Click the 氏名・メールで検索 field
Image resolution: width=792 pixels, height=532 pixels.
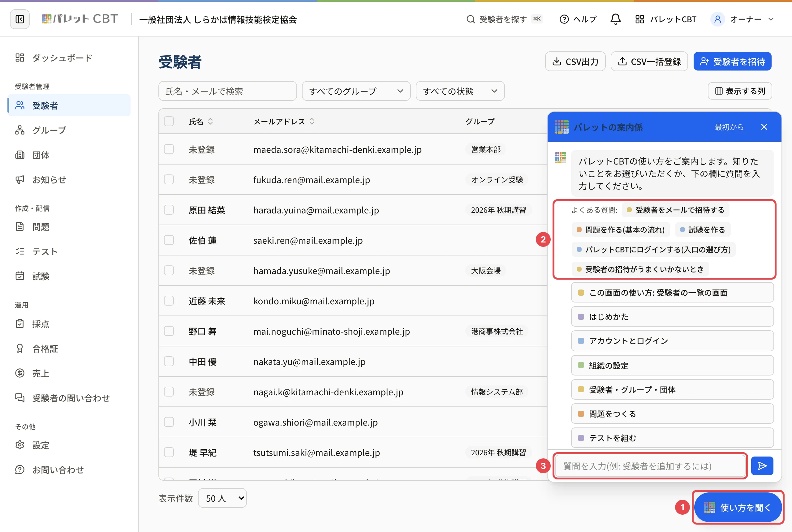click(227, 91)
